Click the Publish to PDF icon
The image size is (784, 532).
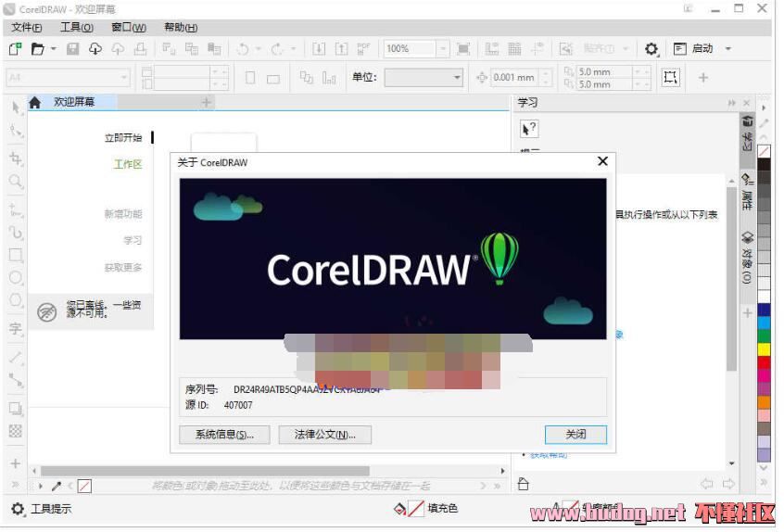tap(363, 48)
